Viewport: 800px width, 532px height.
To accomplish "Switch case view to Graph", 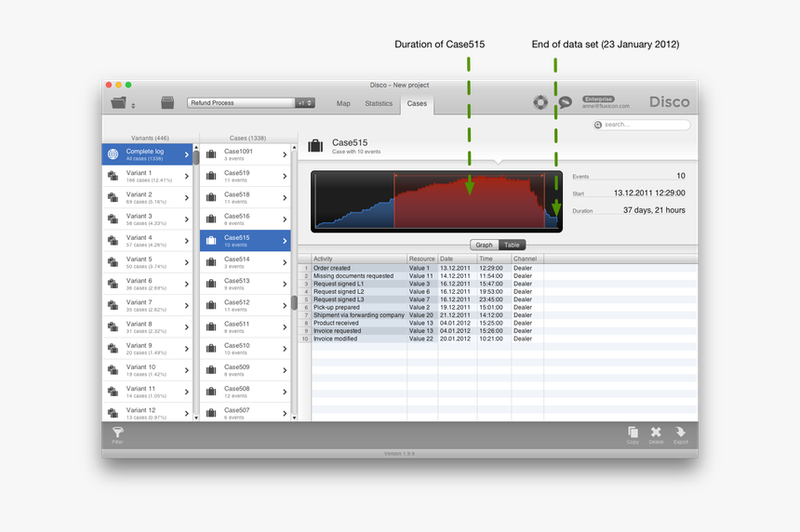I will point(484,245).
